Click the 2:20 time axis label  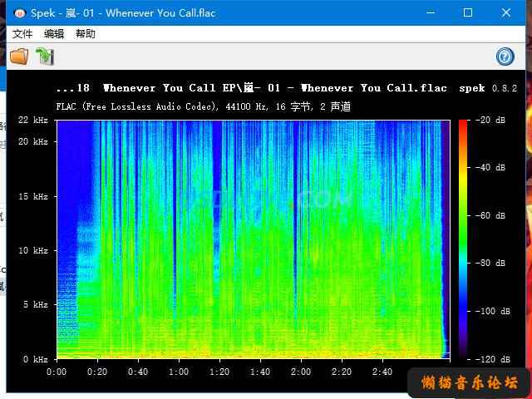(342, 372)
